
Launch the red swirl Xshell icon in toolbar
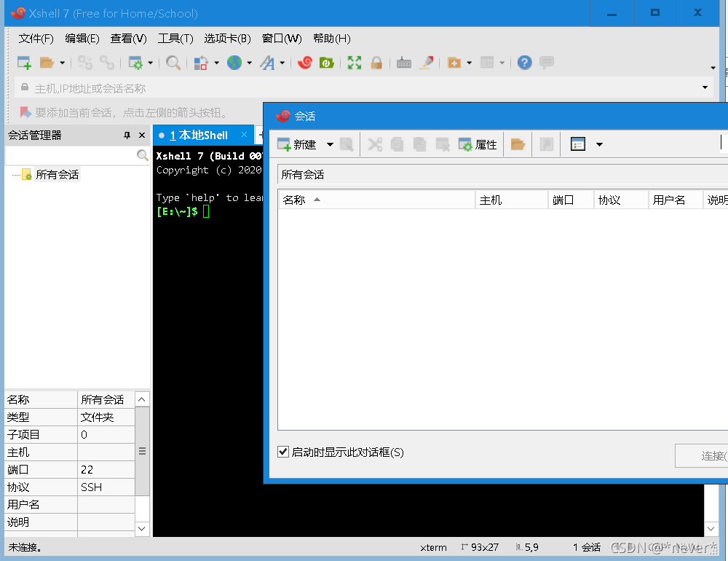pos(304,63)
